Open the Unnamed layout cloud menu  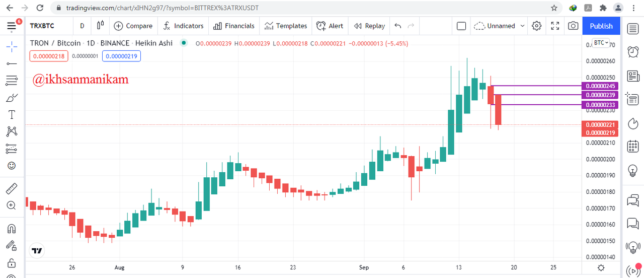pyautogui.click(x=495, y=26)
